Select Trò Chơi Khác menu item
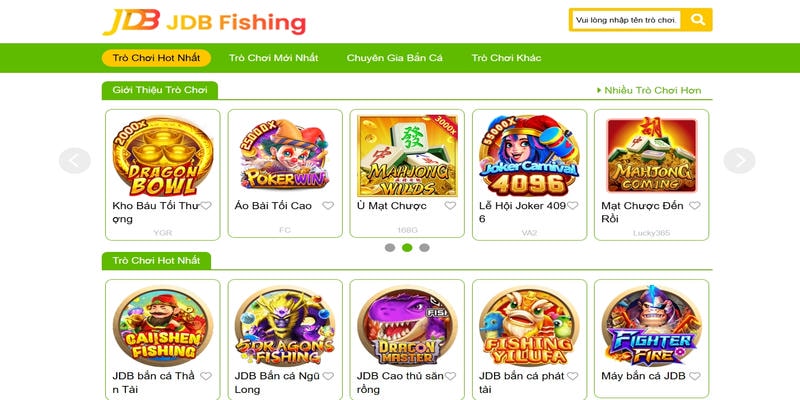This screenshot has height=400, width=800. (x=506, y=58)
